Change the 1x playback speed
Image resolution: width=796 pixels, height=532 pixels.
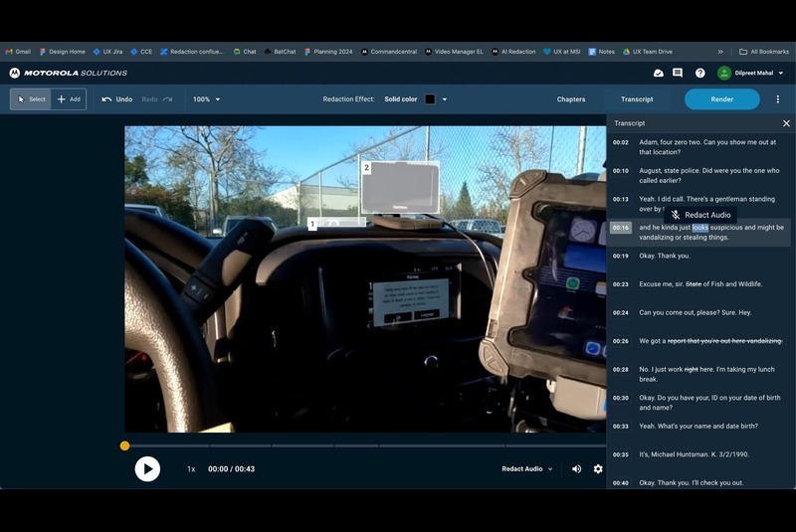pyautogui.click(x=191, y=469)
